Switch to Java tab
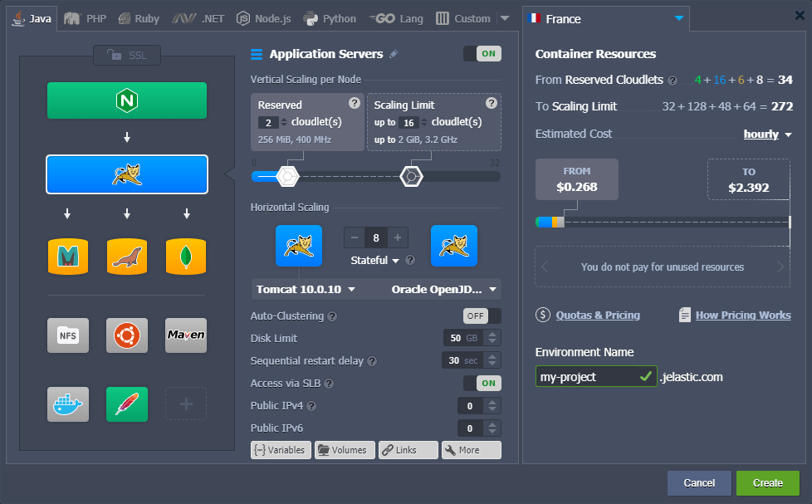This screenshot has width=812, height=504. [x=32, y=18]
